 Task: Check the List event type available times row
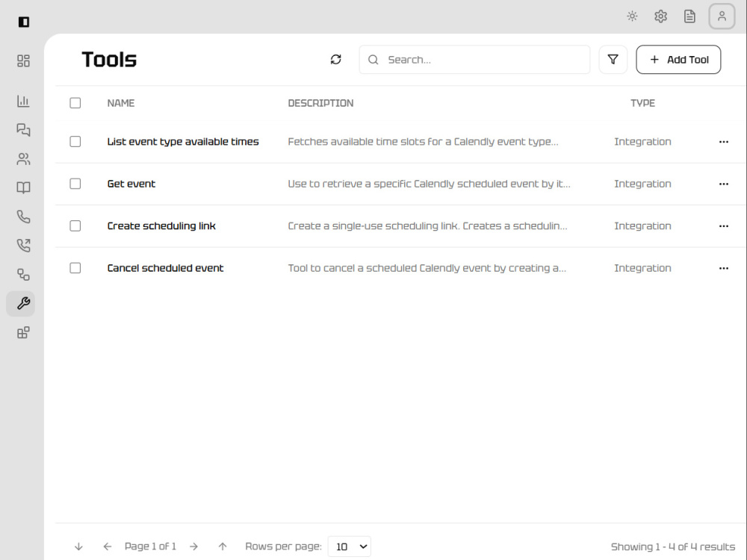coord(75,141)
